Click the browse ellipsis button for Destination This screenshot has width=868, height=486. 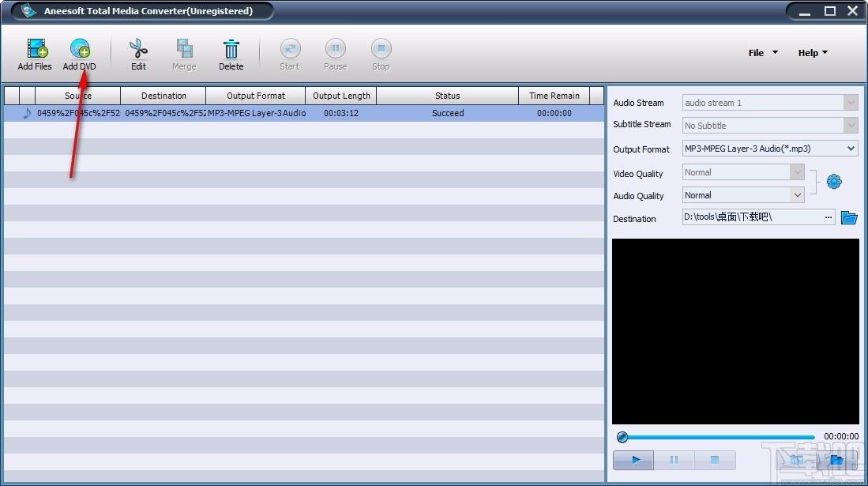[829, 217]
